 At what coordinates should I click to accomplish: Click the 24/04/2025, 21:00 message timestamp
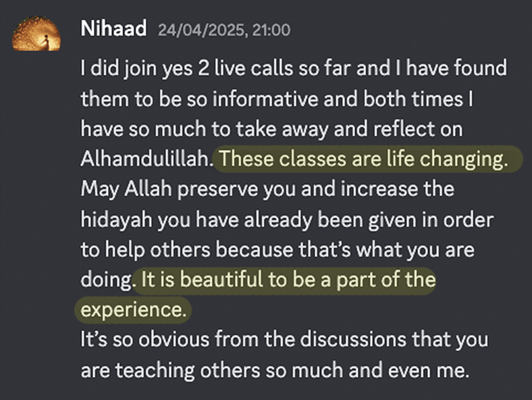[x=224, y=30]
